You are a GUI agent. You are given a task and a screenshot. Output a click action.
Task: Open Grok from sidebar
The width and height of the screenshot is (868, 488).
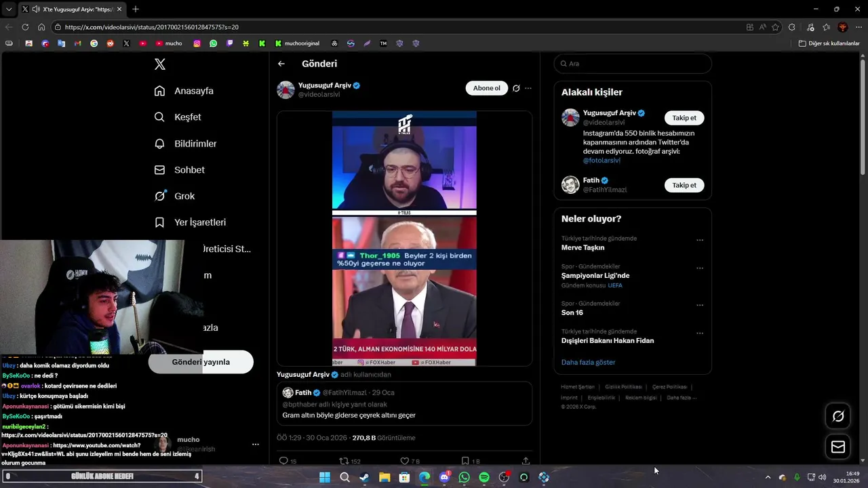[174, 196]
